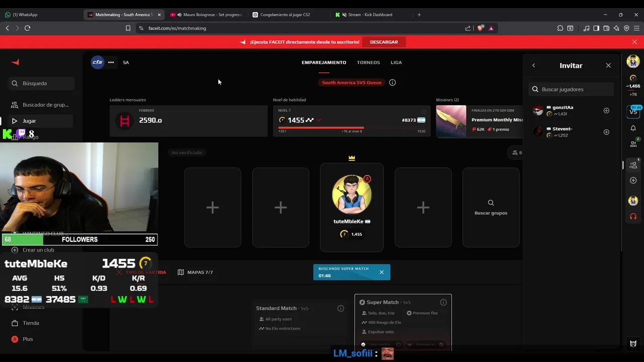Invite Stevent- with the plus icon
Viewport: 644px width, 362px height.
606,132
